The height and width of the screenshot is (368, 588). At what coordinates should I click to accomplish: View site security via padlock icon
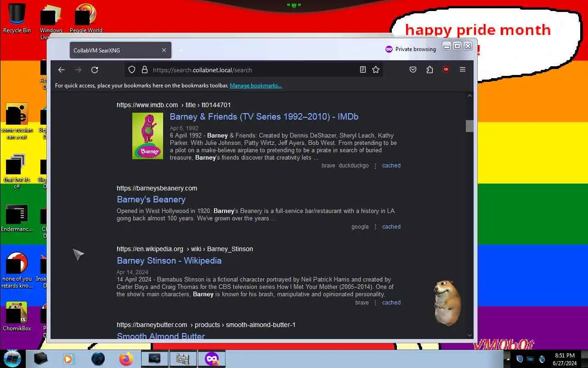[144, 69]
